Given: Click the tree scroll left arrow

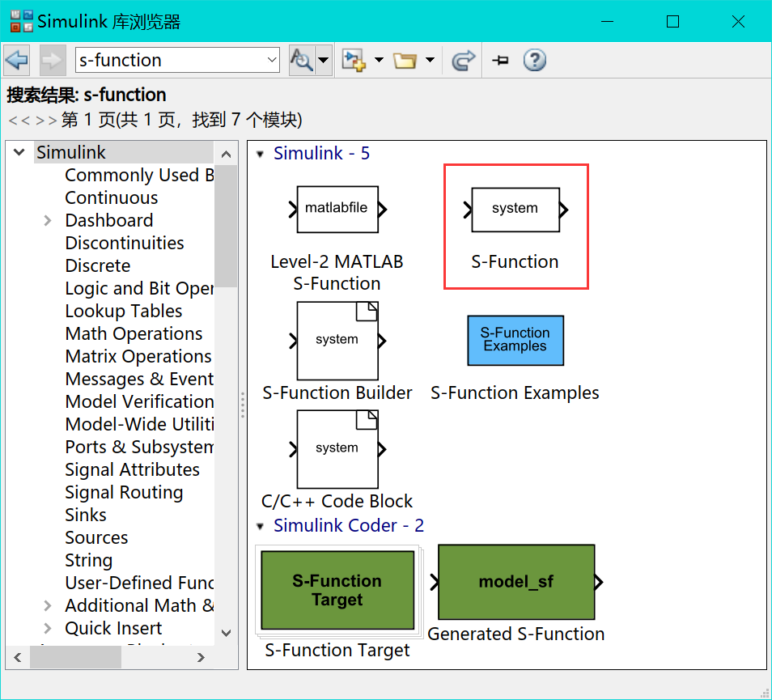Looking at the screenshot, I should pyautogui.click(x=19, y=657).
